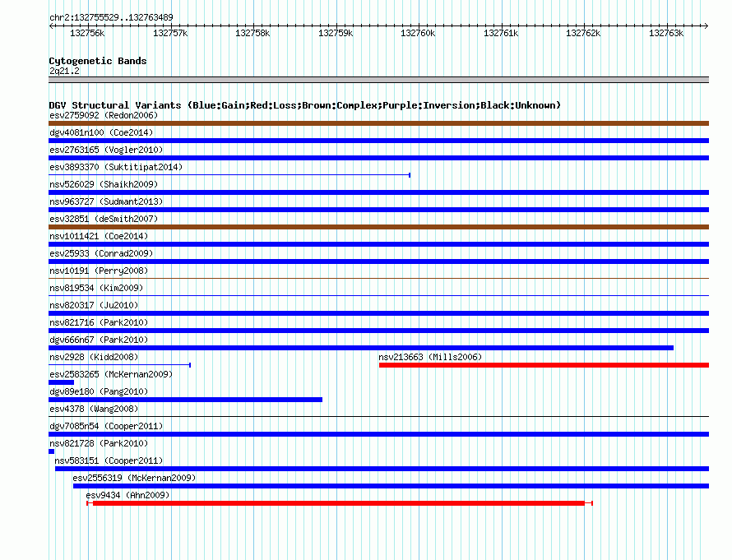Click the thin nsv2928 (Kidd2008) blue line
Image resolution: width=732 pixels, height=560 pixels.
click(x=119, y=365)
